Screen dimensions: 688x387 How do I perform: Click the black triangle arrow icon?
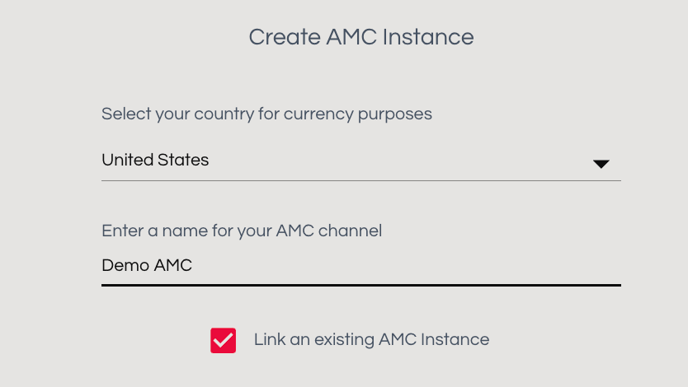[x=601, y=164]
